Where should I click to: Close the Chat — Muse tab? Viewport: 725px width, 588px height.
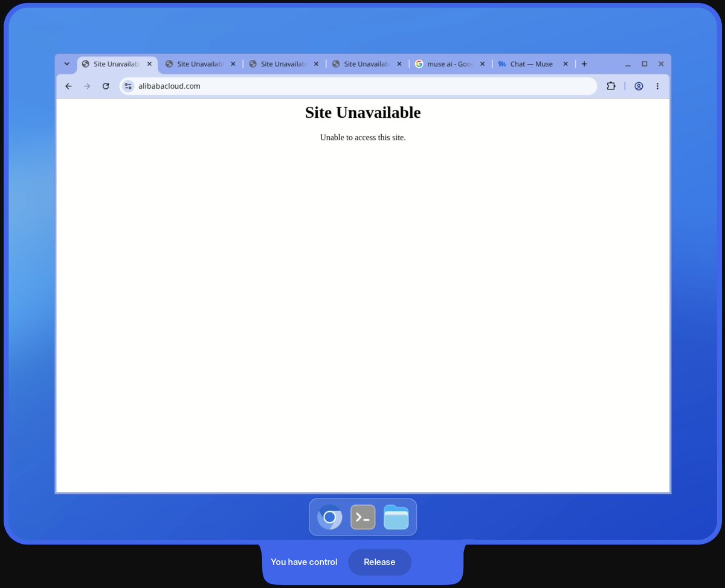(566, 64)
